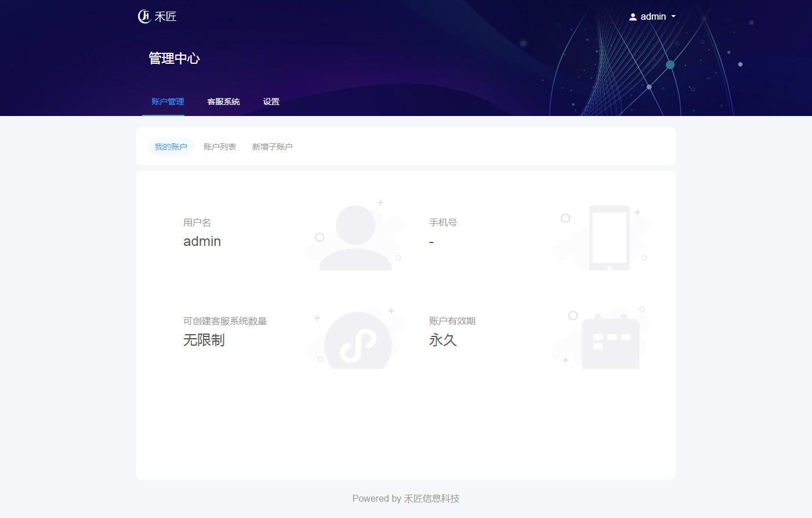Open the admin dropdown arrow

(x=673, y=17)
